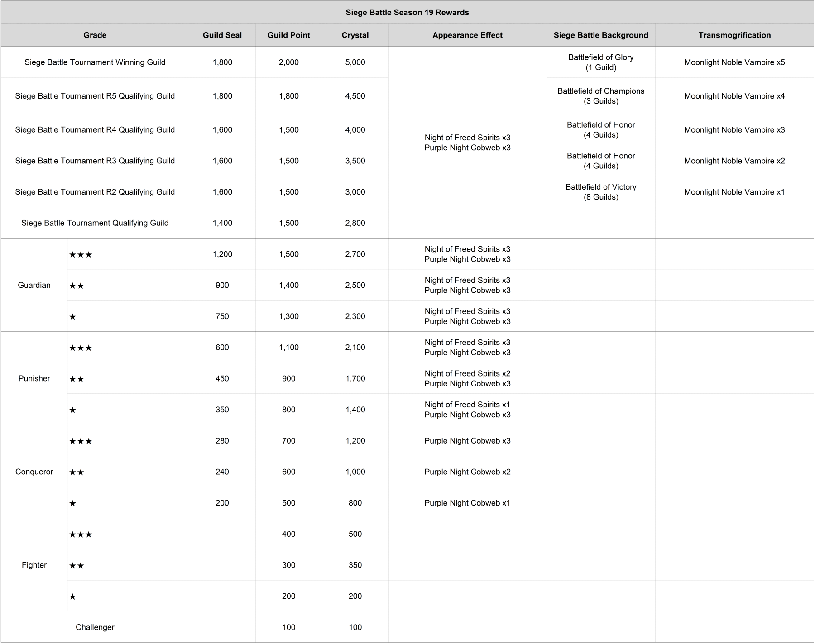Click 'Siege Battle Tournament R4 Qualifying Guild'

[95, 130]
